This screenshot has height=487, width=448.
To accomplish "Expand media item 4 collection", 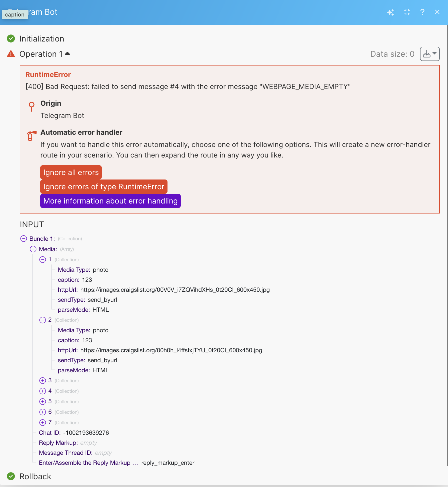I will tap(42, 391).
